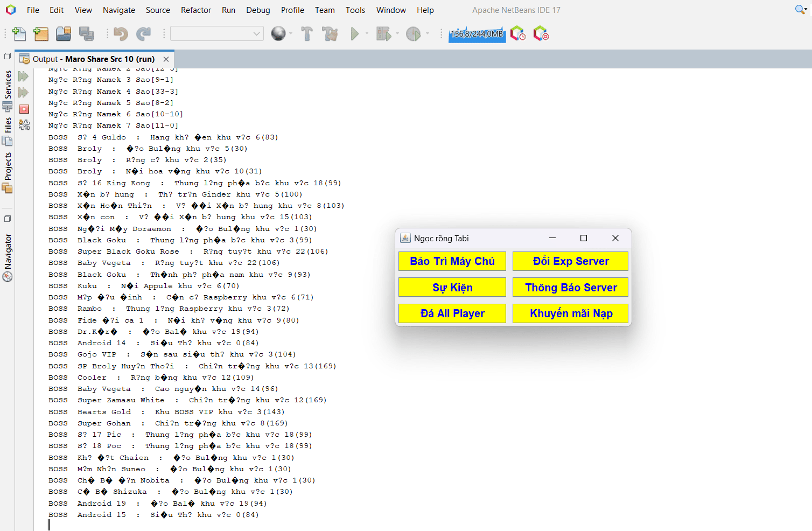Viewport: 812px width, 531px height.
Task: Click the search magnifier at top right
Action: (x=800, y=10)
